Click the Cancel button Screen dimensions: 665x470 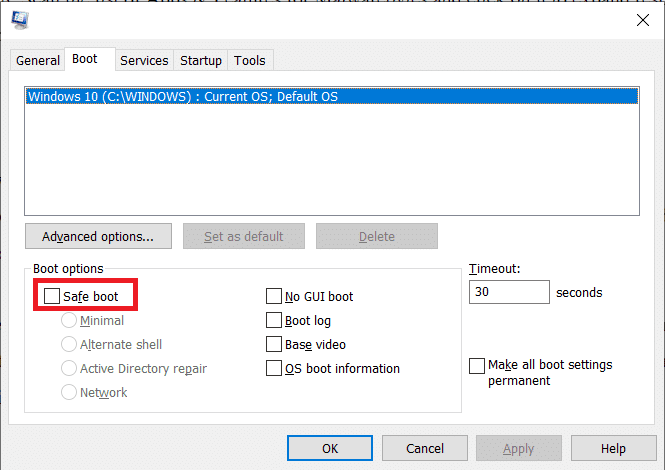425,449
